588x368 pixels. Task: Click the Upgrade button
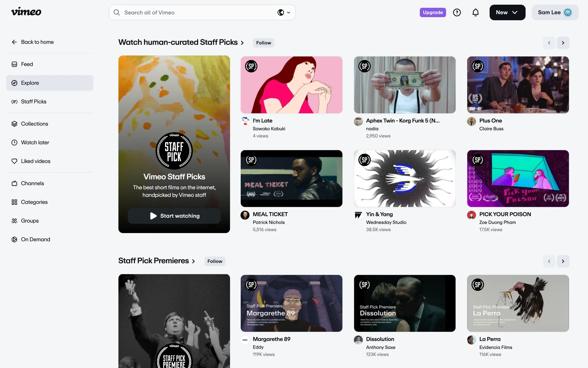[x=432, y=13]
